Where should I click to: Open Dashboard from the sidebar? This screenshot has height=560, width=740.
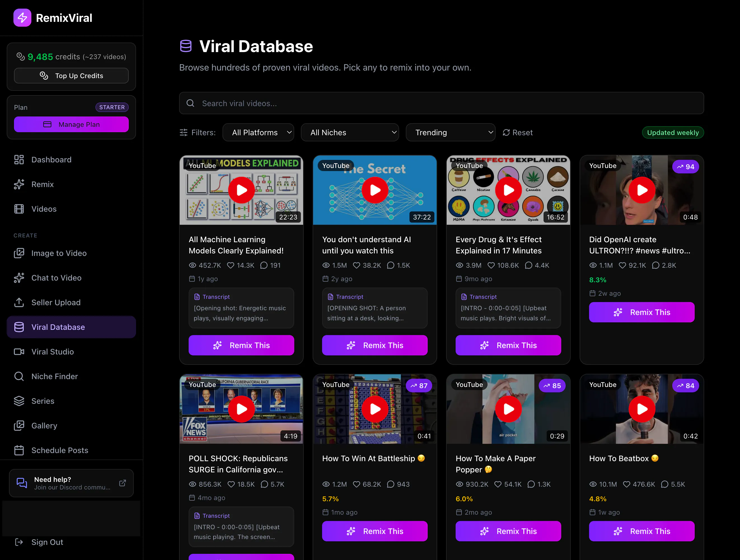click(71, 160)
